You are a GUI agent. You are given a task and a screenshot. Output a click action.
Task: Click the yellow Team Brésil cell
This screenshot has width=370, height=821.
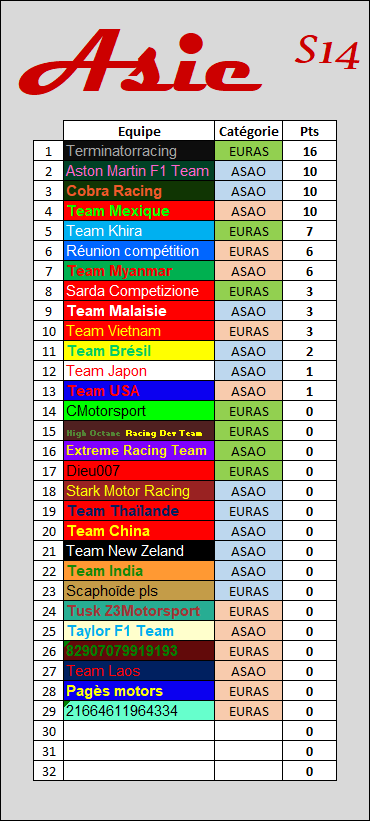(139, 351)
